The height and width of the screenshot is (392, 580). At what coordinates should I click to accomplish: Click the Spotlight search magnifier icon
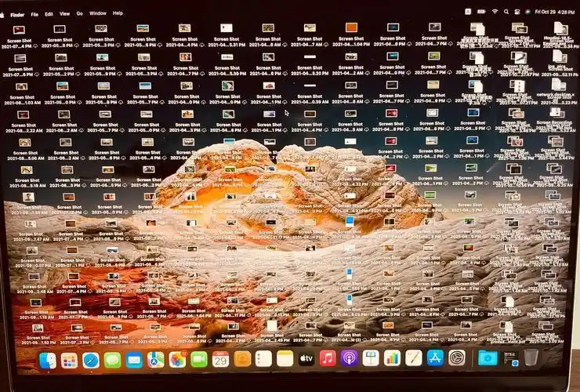[506, 12]
